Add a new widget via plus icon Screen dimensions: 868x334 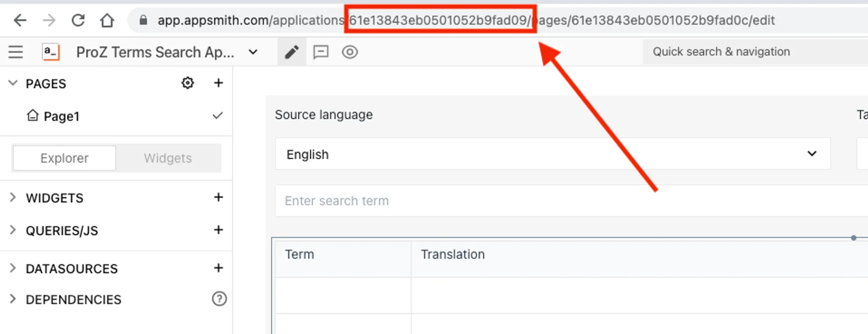[218, 197]
